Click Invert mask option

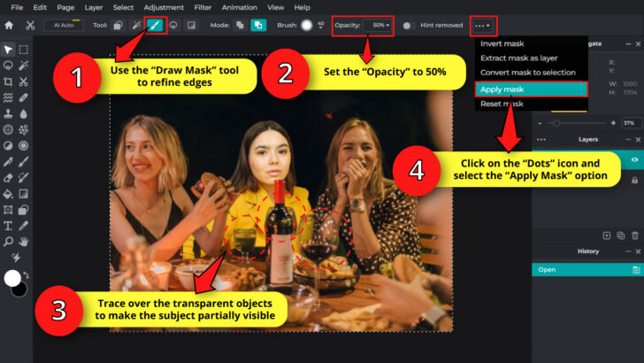pos(502,43)
